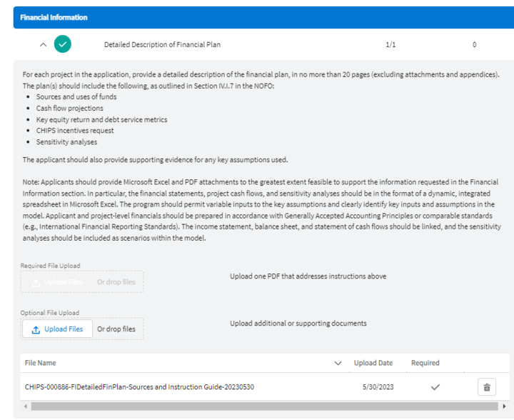Click the horizontal scrollbar left arrow
The height and width of the screenshot is (420, 514).
click(26, 406)
